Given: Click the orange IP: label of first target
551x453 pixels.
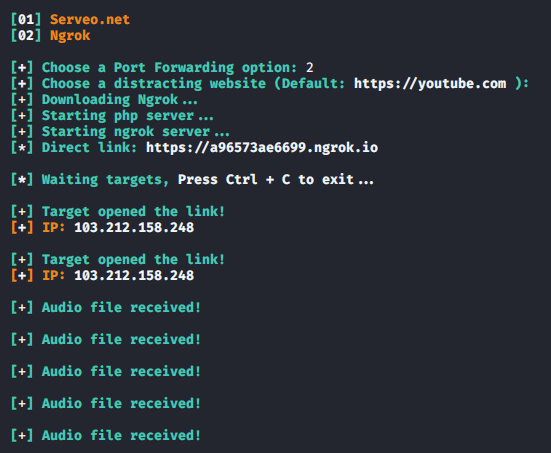Looking at the screenshot, I should pyautogui.click(x=53, y=228).
